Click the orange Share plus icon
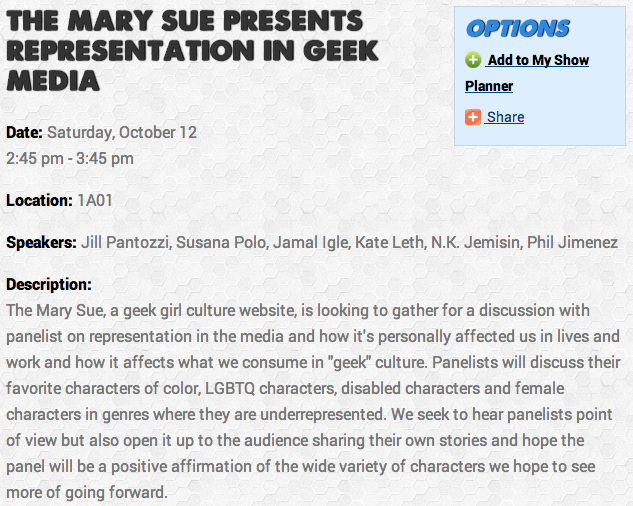Viewport: 633px width, 506px height. click(x=473, y=117)
